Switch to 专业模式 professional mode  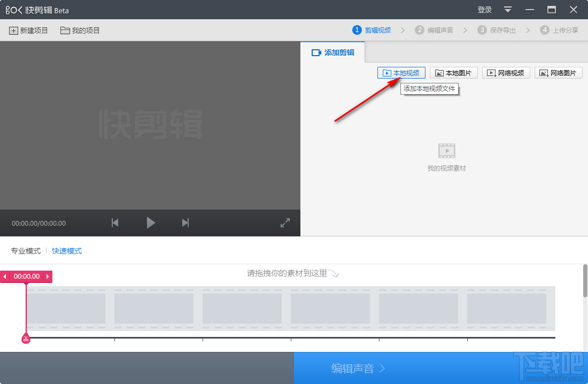click(x=26, y=251)
